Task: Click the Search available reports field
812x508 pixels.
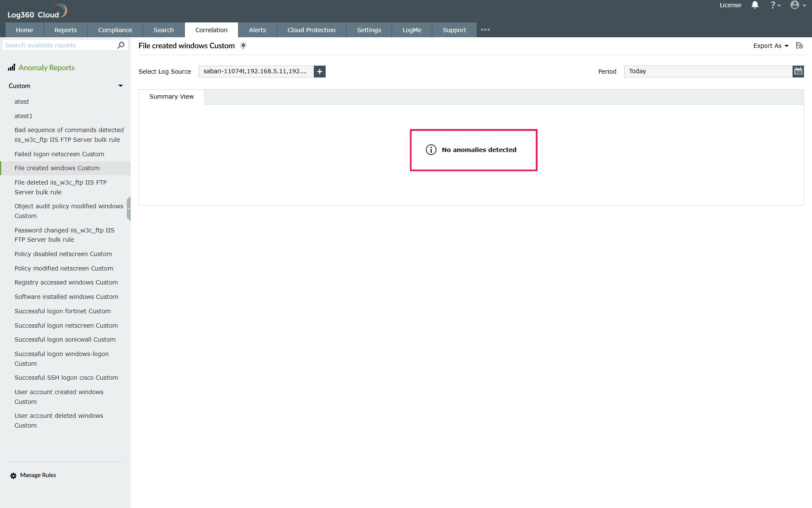Action: [59, 45]
